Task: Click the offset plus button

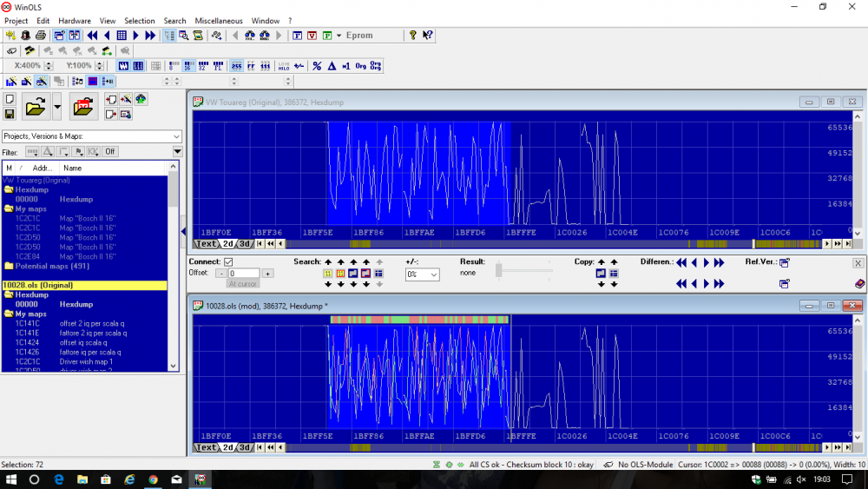Action: [267, 274]
